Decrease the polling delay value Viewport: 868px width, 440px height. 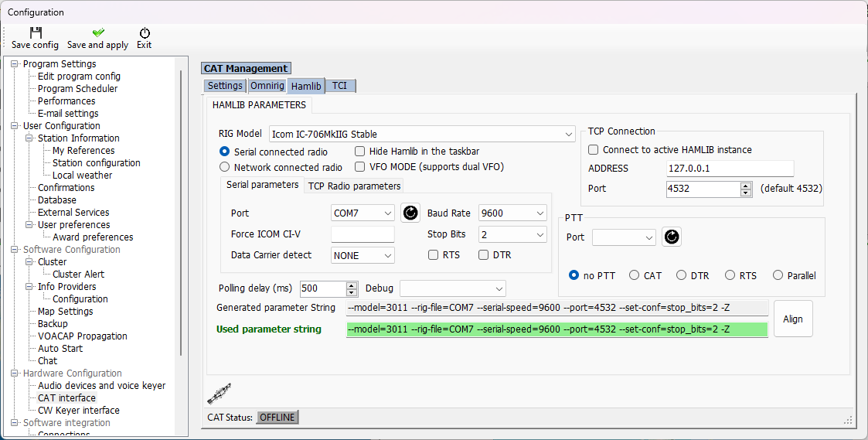[352, 292]
